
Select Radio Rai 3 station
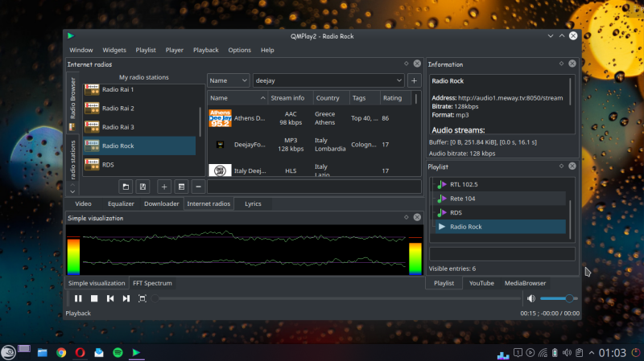139,127
